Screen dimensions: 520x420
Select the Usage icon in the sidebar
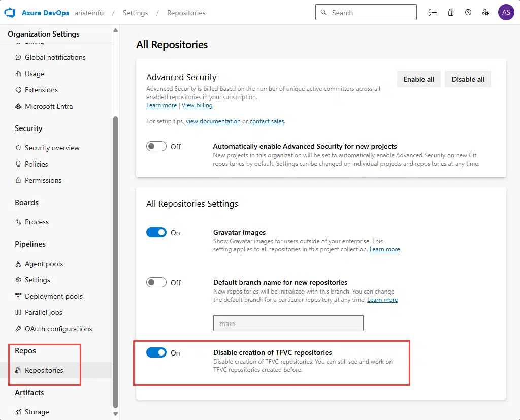click(18, 74)
